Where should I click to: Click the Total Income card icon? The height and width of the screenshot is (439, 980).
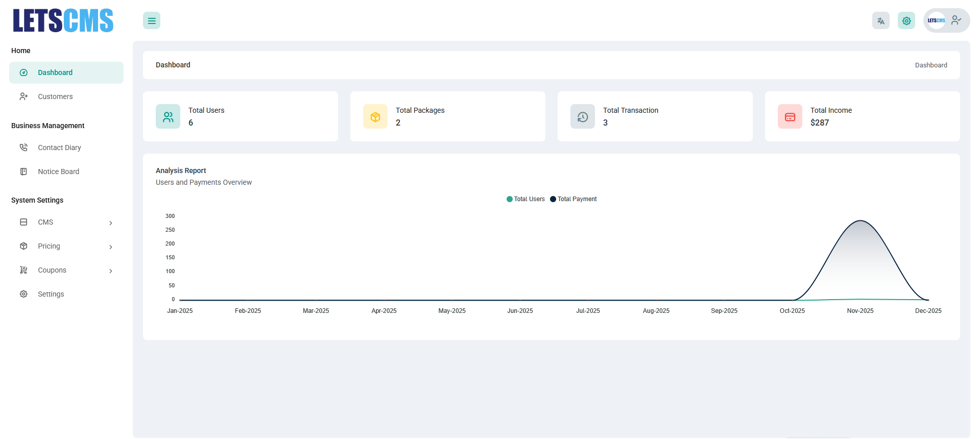tap(790, 117)
